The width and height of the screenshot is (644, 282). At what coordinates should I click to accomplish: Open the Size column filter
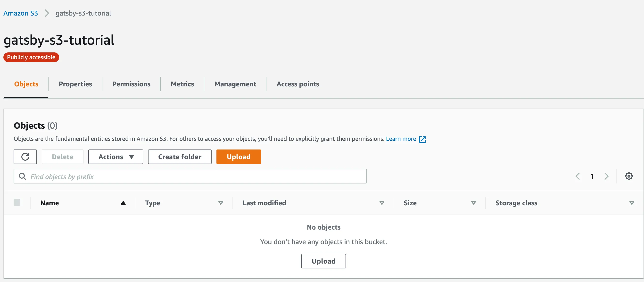click(x=473, y=203)
